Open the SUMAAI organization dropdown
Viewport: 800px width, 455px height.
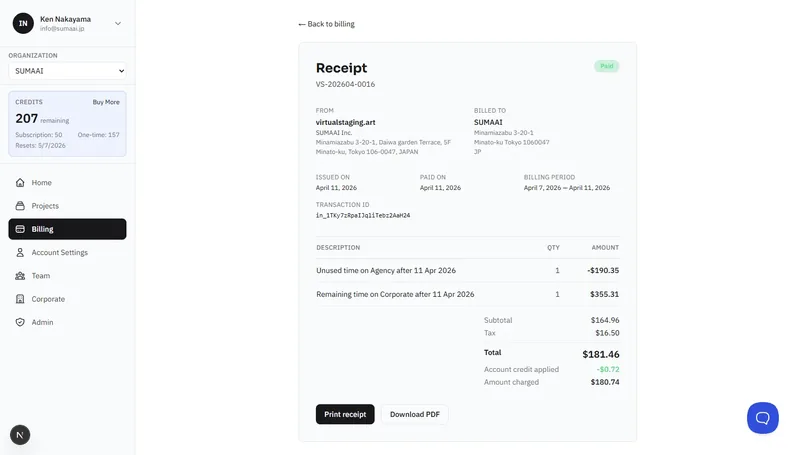pos(67,71)
